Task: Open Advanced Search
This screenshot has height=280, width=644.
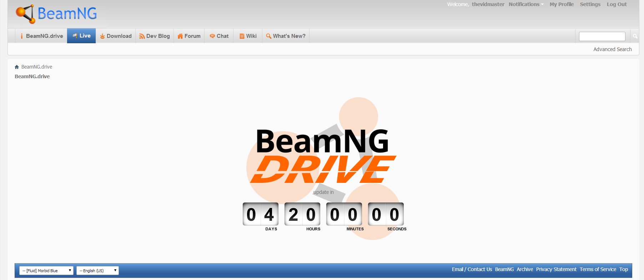Action: point(613,49)
